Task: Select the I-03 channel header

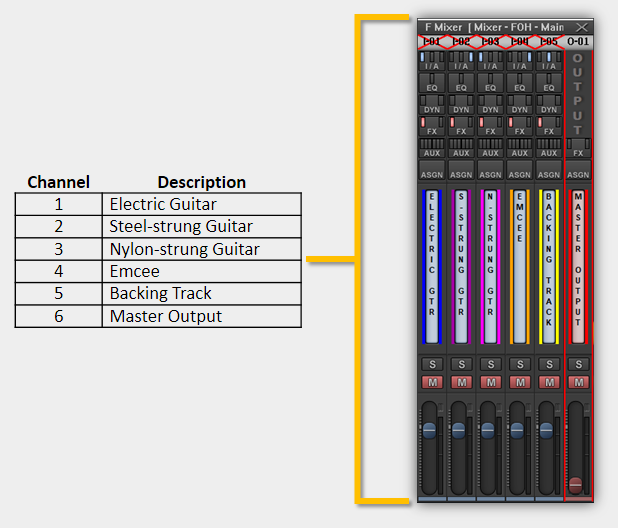Action: (490, 42)
